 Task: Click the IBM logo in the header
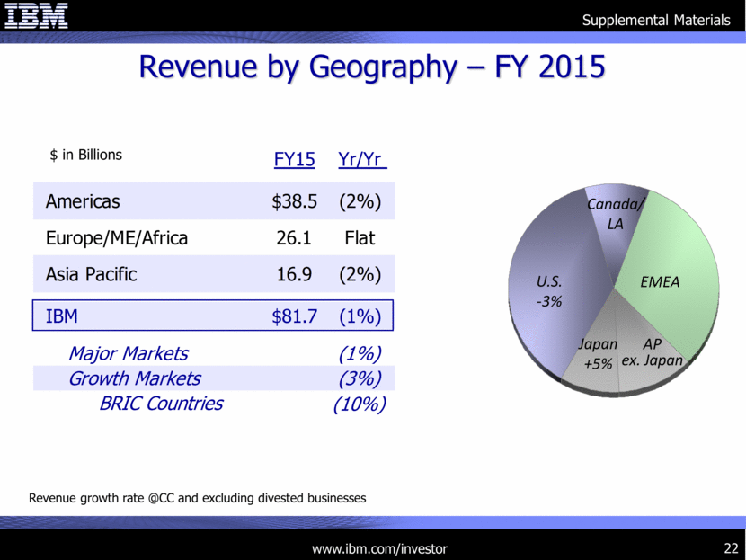[x=38, y=16]
